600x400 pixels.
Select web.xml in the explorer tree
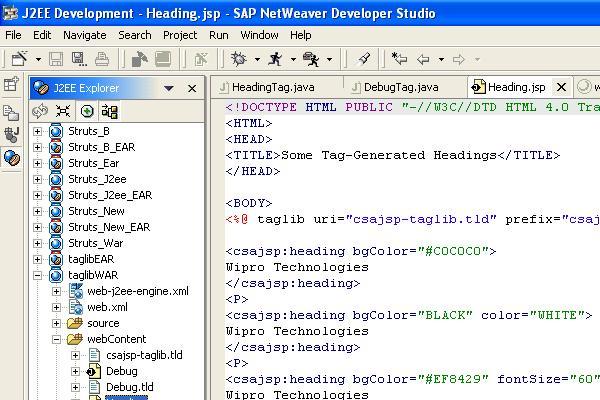point(107,307)
